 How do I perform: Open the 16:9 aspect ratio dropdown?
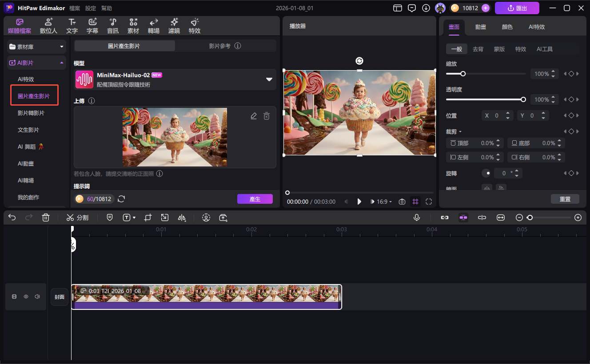(x=383, y=202)
